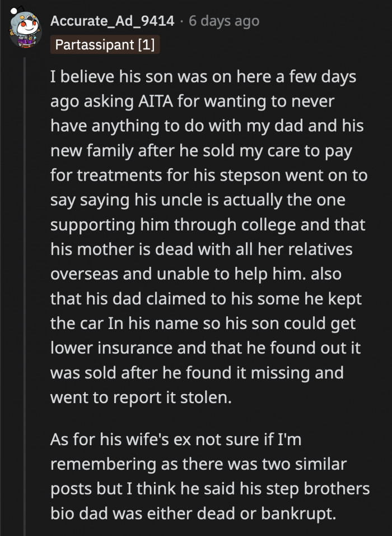This screenshot has height=536, width=392.
Task: Select the '6 days ago' timestamp
Action: click(x=223, y=21)
